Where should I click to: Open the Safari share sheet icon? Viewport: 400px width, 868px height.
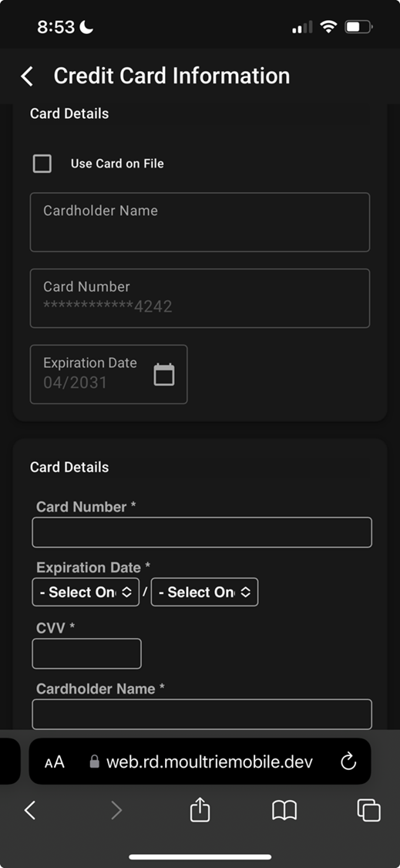pos(200,810)
